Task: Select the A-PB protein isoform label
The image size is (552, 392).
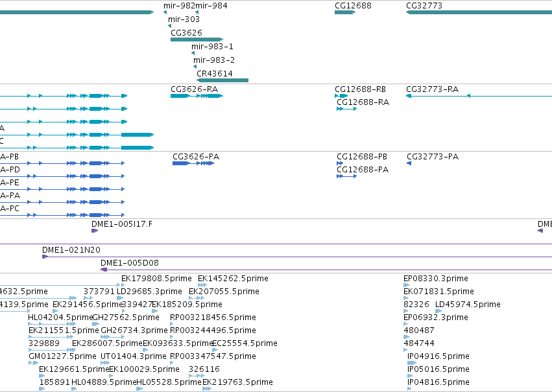Action: pyautogui.click(x=10, y=157)
